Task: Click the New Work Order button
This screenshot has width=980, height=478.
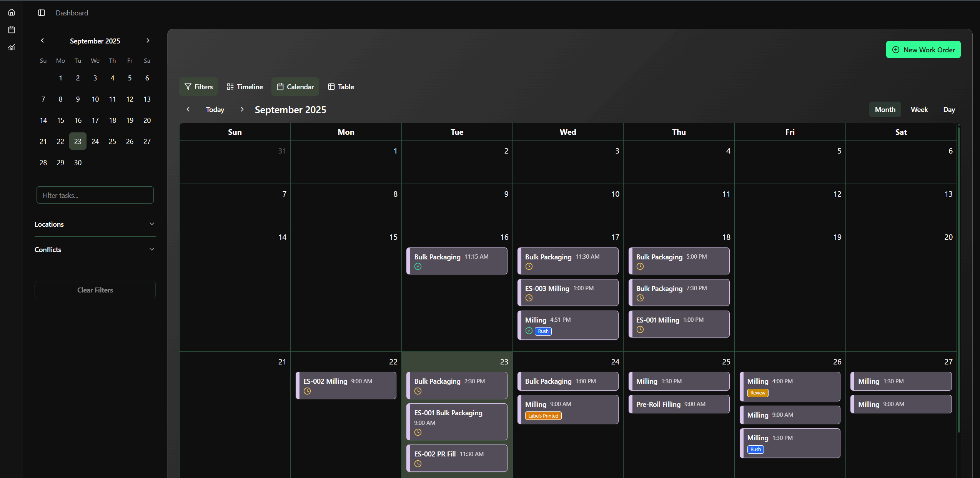Action: coord(923,50)
